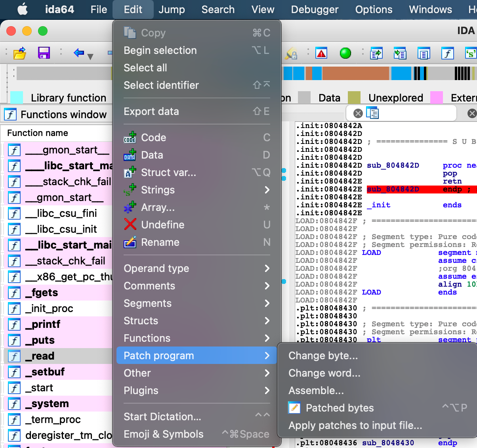Select _system in the functions list
477x448 pixels.
click(58, 404)
